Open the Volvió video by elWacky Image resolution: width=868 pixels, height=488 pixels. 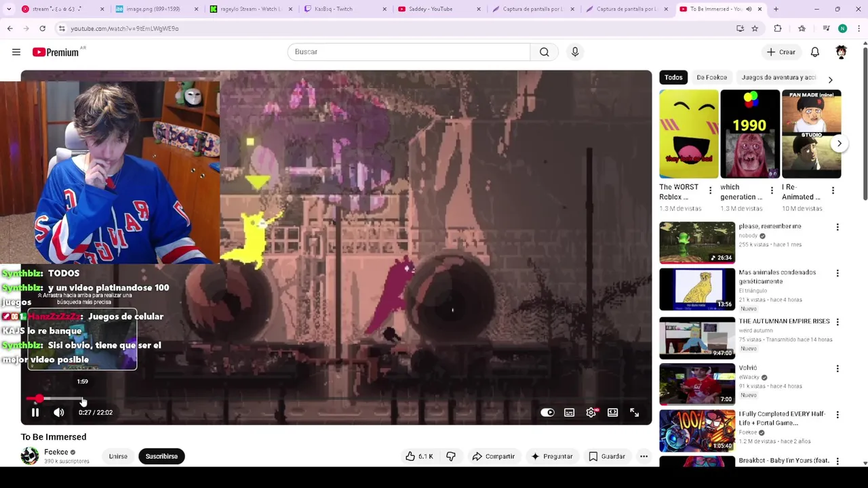[697, 384]
